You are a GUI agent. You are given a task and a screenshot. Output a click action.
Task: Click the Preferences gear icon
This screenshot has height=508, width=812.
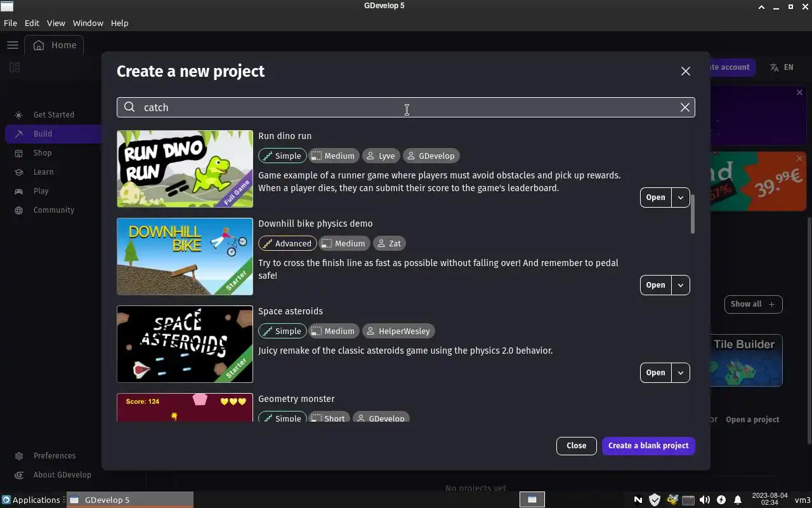point(19,456)
